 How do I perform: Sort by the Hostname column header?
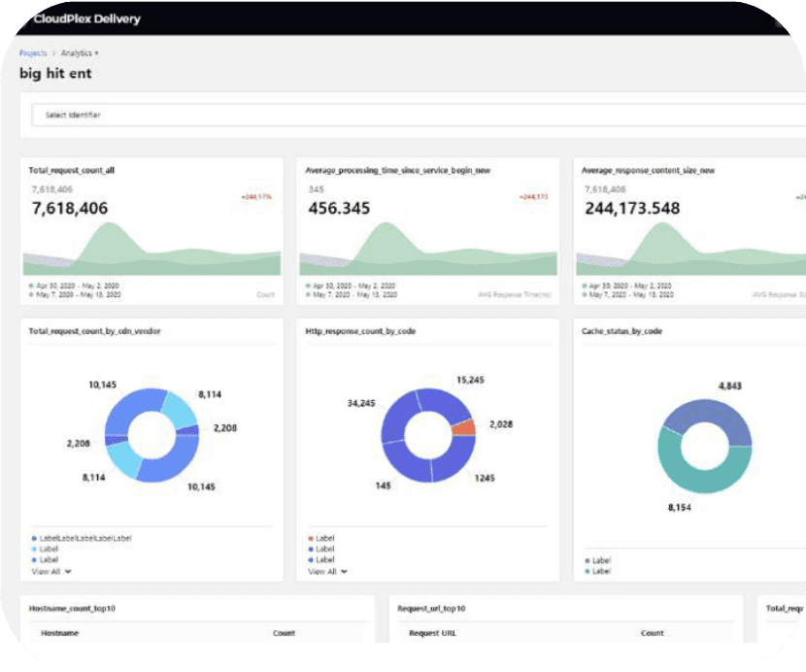(x=59, y=633)
